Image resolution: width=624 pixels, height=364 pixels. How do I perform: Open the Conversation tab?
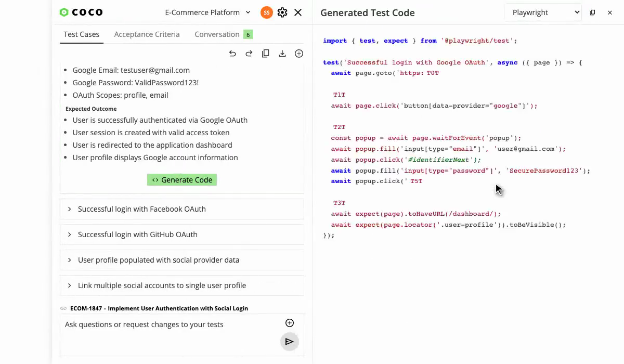[217, 34]
